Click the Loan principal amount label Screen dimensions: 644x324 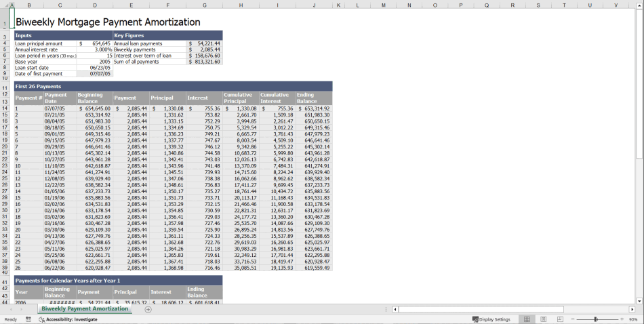pyautogui.click(x=39, y=43)
